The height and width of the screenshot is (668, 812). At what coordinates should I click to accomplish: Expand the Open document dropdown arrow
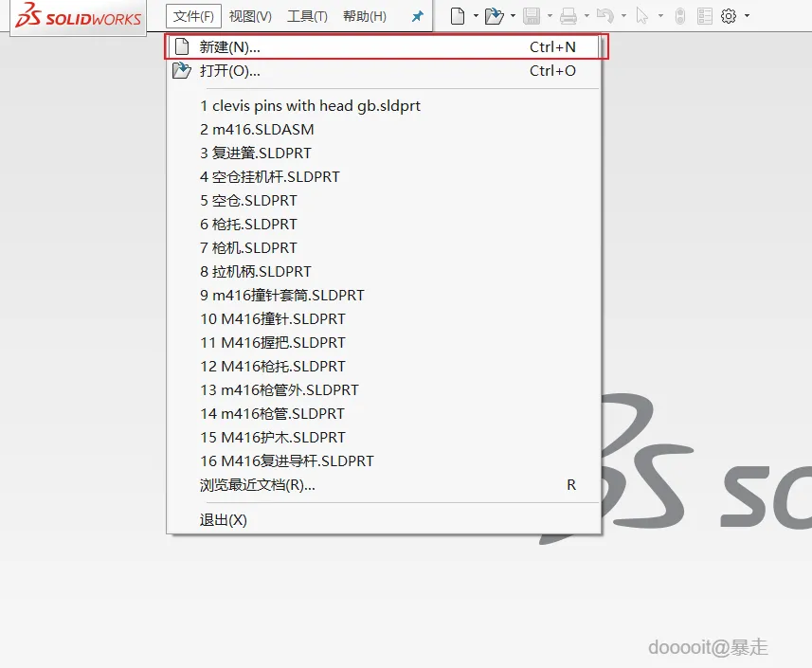[513, 16]
